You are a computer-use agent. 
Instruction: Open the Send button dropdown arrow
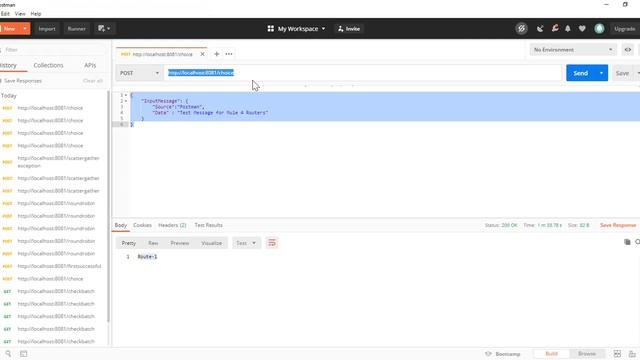[601, 73]
